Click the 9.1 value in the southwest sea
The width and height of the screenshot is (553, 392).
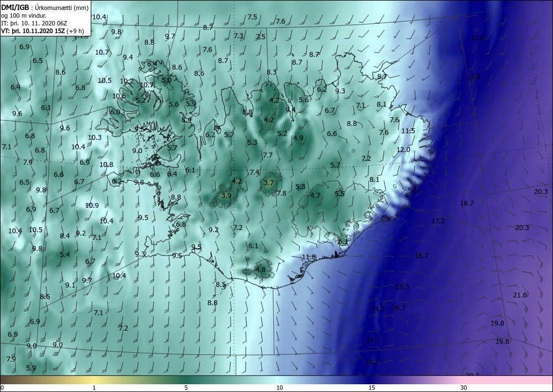pos(70,285)
